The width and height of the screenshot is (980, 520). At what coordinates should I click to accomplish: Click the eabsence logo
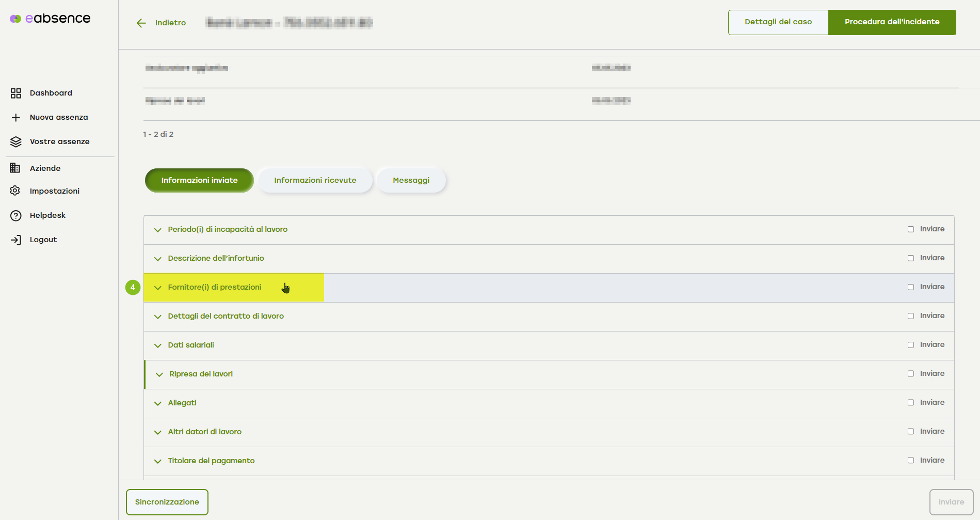coord(51,19)
